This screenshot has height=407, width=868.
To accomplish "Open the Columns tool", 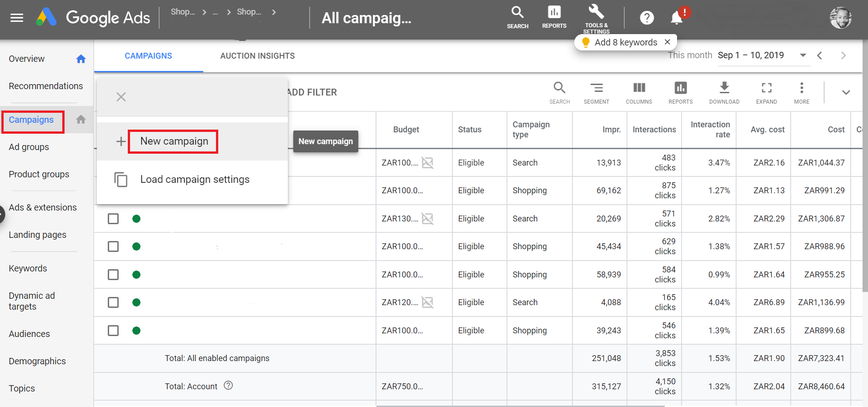I will pyautogui.click(x=639, y=93).
